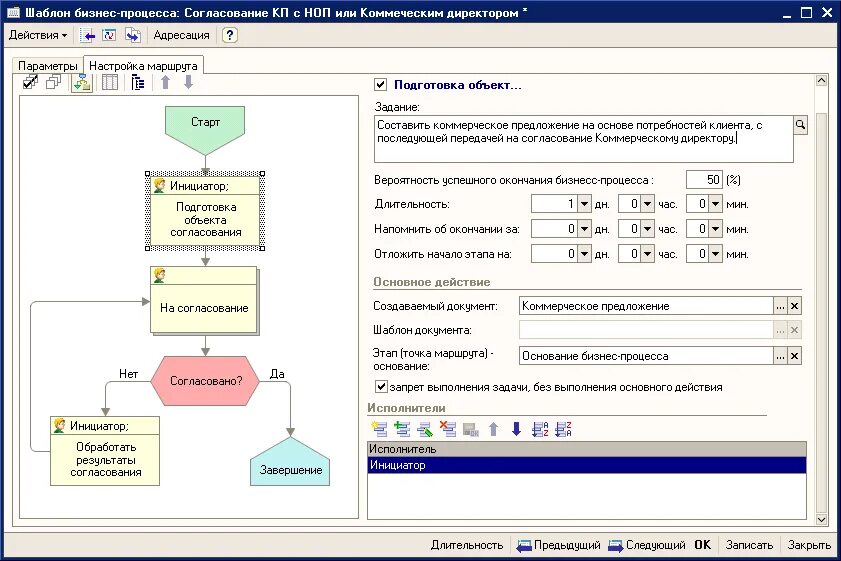The height and width of the screenshot is (561, 841).
Task: Open selection for stage basis (ellipsis)
Action: click(x=780, y=356)
